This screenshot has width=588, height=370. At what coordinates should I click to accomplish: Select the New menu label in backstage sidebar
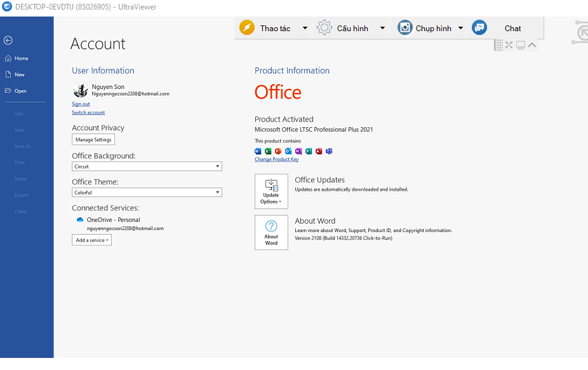click(20, 74)
